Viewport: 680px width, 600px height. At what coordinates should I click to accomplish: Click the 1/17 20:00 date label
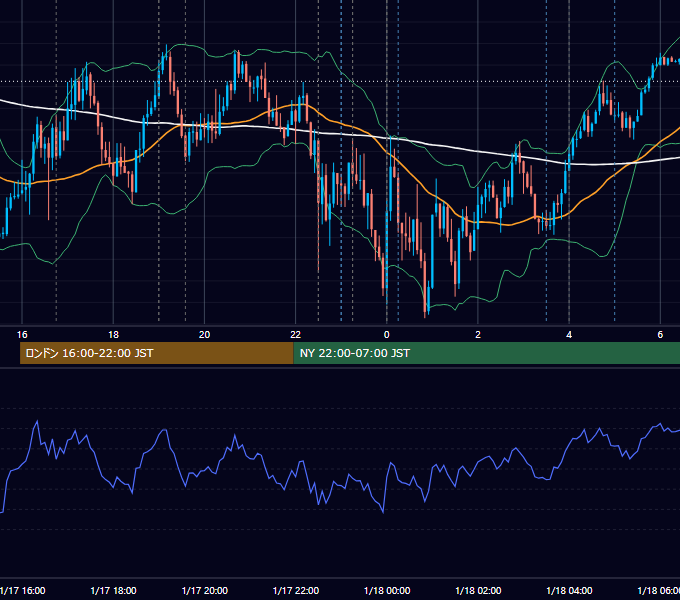tap(204, 591)
